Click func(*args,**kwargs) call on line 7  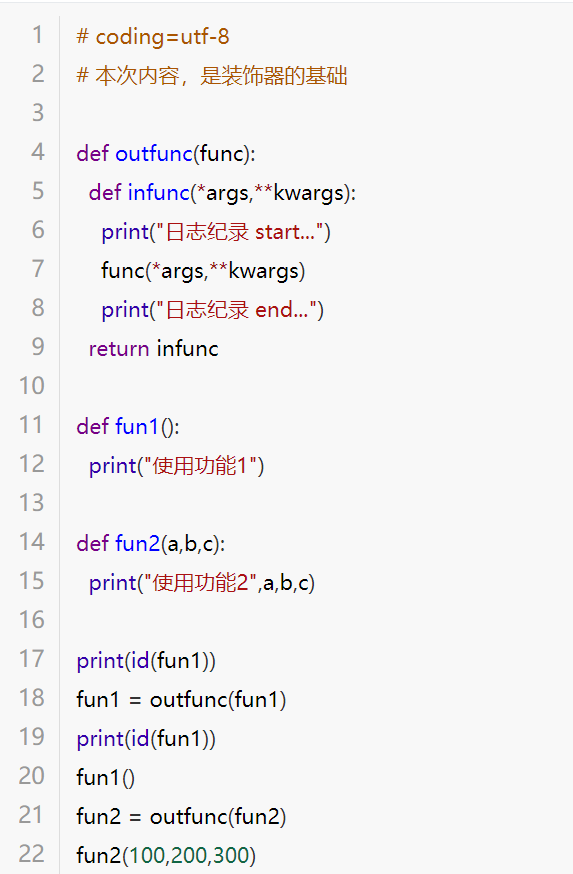pyautogui.click(x=203, y=271)
